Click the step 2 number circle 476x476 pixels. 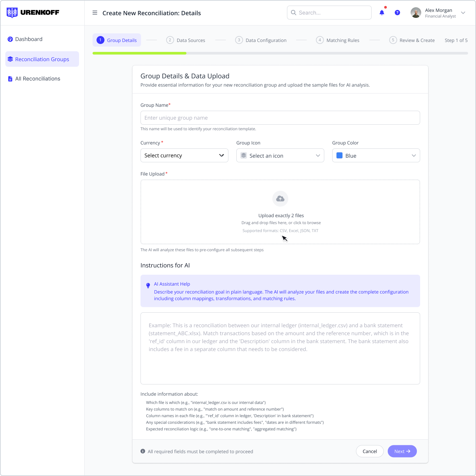[x=170, y=40]
